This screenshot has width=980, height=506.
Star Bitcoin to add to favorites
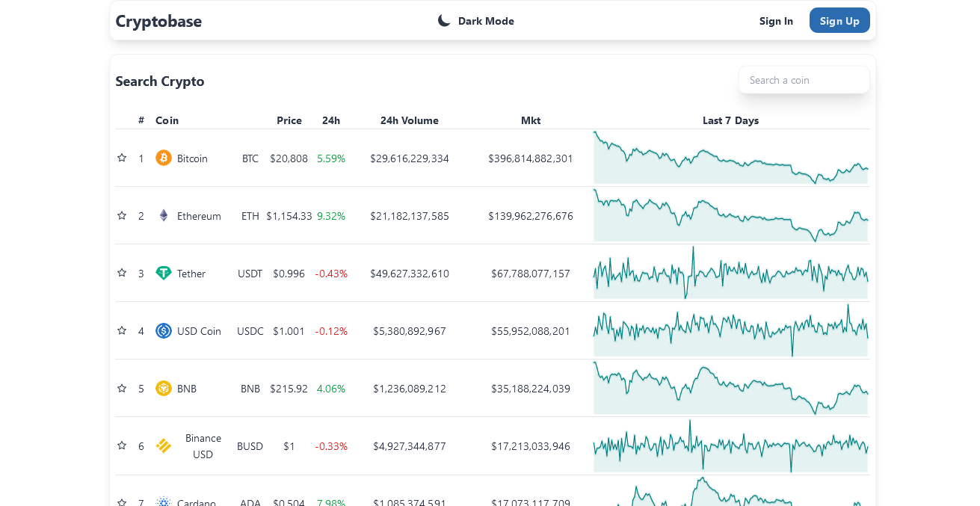[122, 158]
